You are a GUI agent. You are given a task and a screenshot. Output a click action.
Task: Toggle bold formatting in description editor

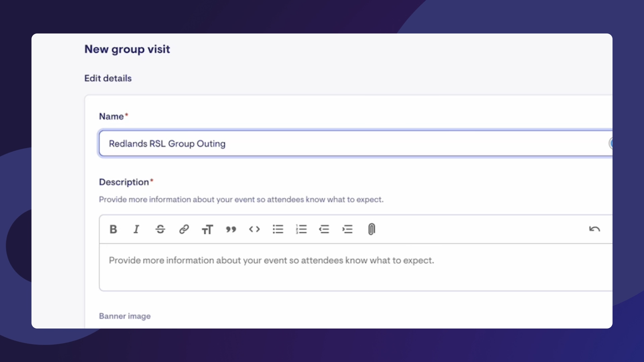click(113, 229)
